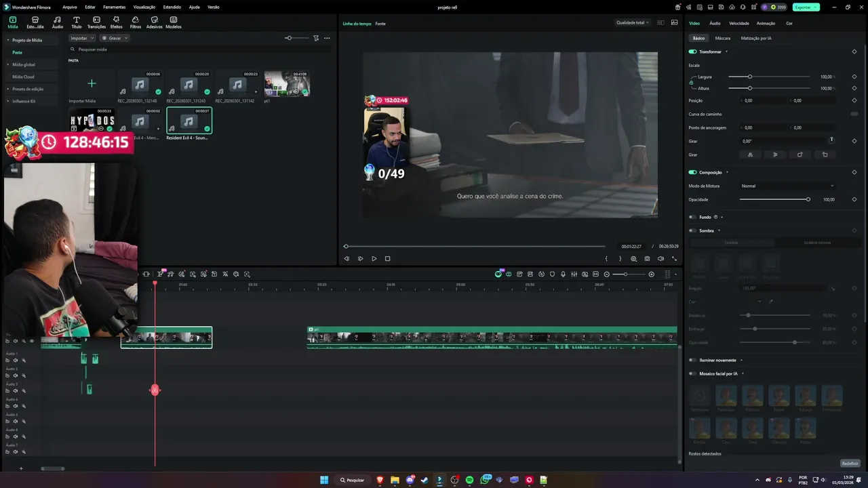Click the preview Stop square button
Image resolution: width=868 pixels, height=488 pixels.
[387, 258]
